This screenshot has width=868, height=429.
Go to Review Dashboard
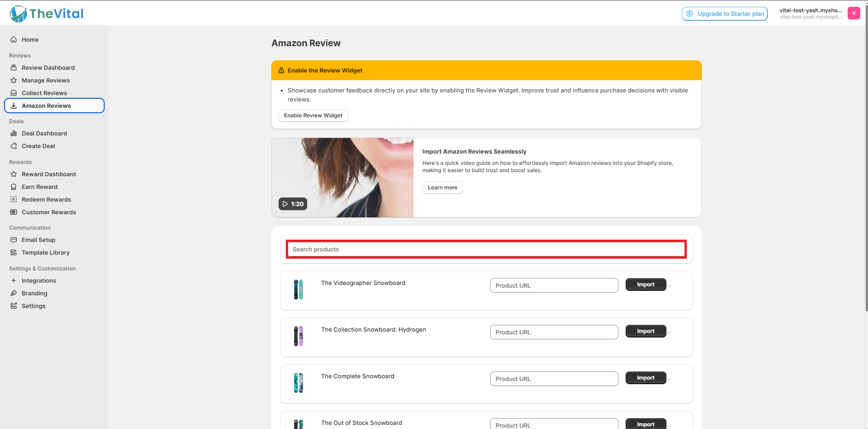tap(54, 67)
